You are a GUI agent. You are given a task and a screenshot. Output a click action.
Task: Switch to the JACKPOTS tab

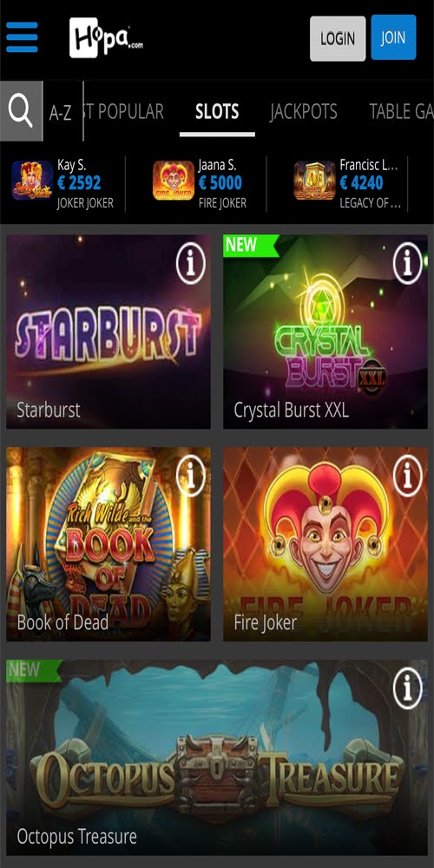click(x=304, y=112)
